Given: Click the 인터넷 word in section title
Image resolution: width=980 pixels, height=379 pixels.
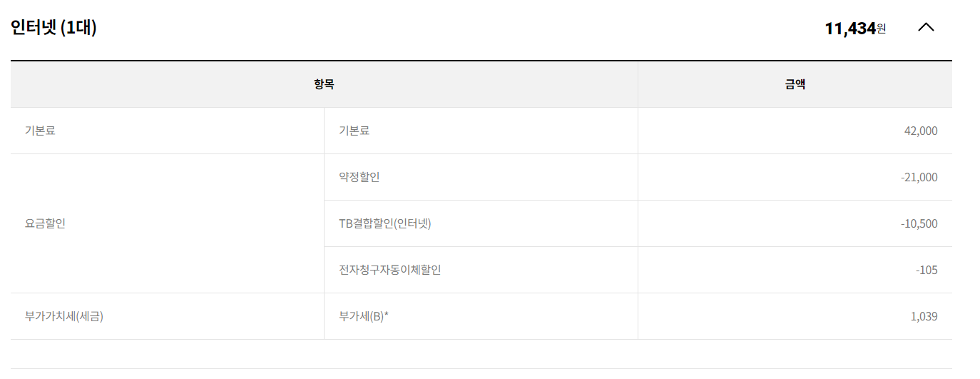Looking at the screenshot, I should 34,28.
